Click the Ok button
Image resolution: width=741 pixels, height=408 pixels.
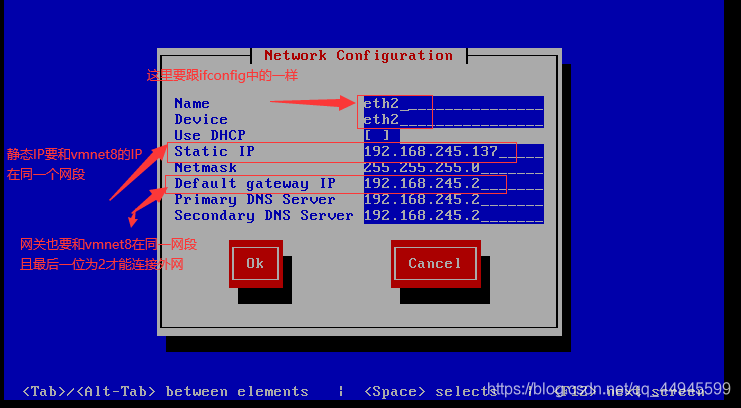tap(256, 263)
